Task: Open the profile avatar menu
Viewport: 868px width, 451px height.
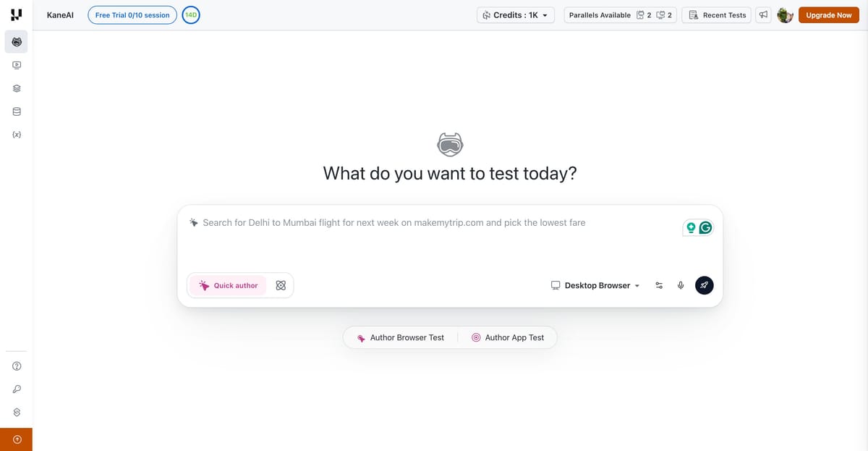Action: [x=786, y=14]
